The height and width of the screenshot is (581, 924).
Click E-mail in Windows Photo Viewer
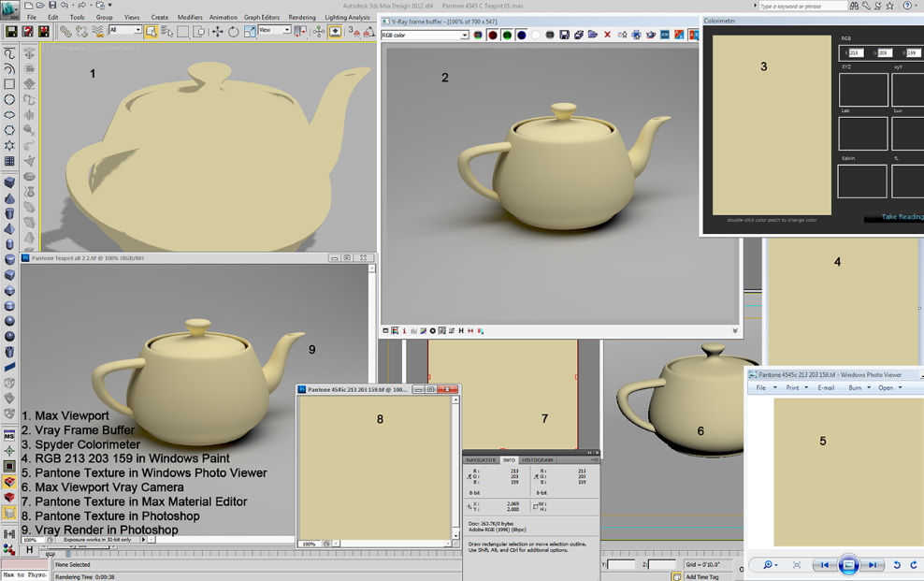pyautogui.click(x=826, y=387)
